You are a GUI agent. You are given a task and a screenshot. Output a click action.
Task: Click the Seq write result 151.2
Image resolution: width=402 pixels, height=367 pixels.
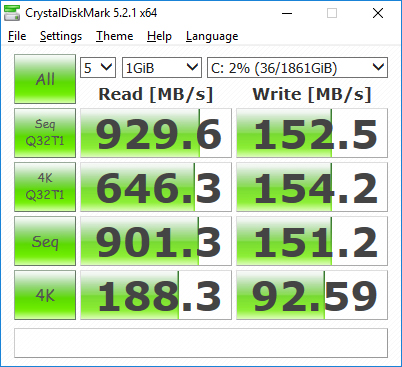[x=312, y=241]
